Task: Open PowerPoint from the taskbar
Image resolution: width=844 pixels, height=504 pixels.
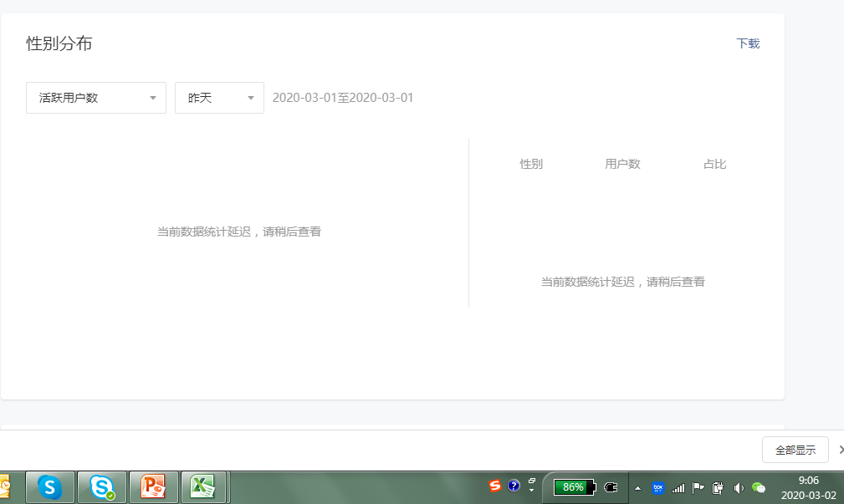Action: tap(153, 487)
